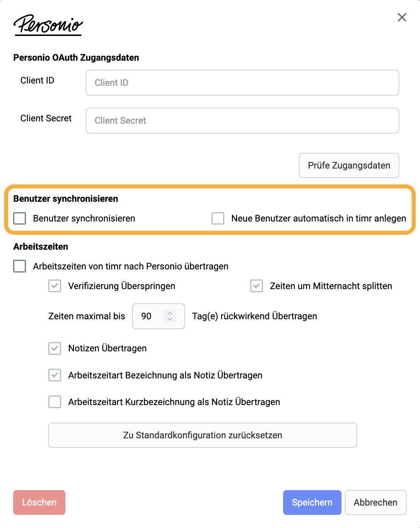Screen dimensions: 420x528
Task: Click the Personio logo
Action: point(48,25)
